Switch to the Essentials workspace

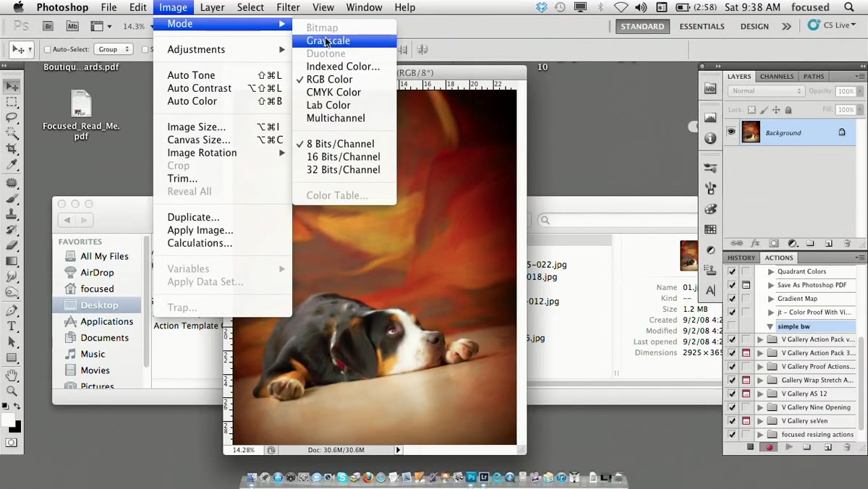(702, 26)
